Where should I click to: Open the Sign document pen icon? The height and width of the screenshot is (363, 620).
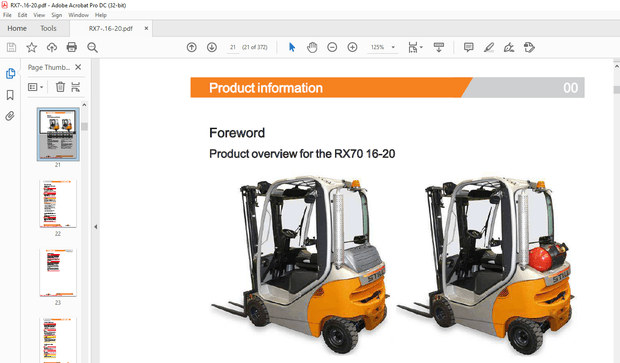point(509,47)
